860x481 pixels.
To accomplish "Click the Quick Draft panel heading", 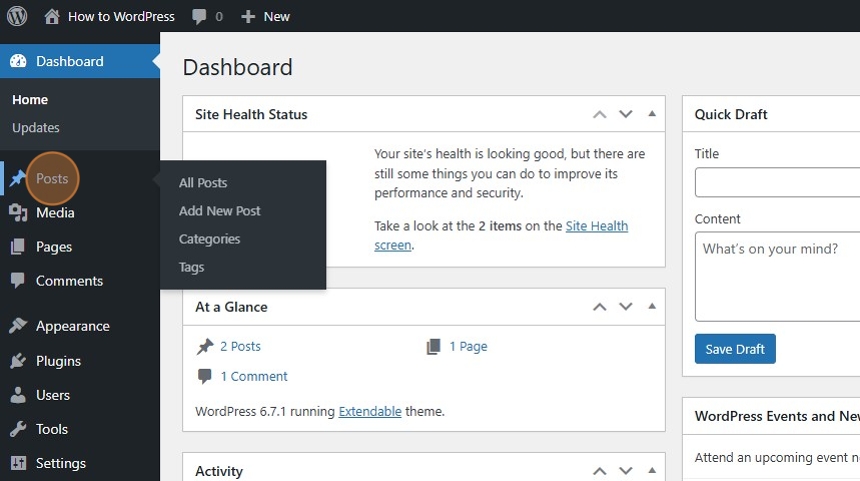I will 731,114.
